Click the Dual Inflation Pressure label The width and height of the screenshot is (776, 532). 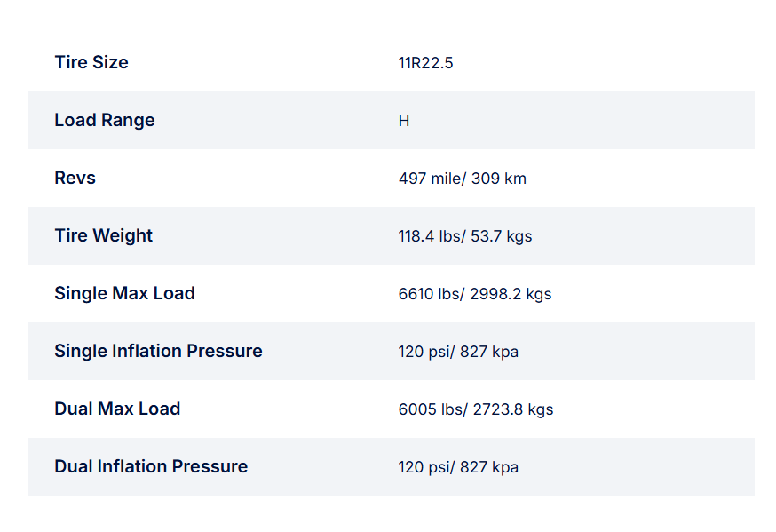pos(151,466)
